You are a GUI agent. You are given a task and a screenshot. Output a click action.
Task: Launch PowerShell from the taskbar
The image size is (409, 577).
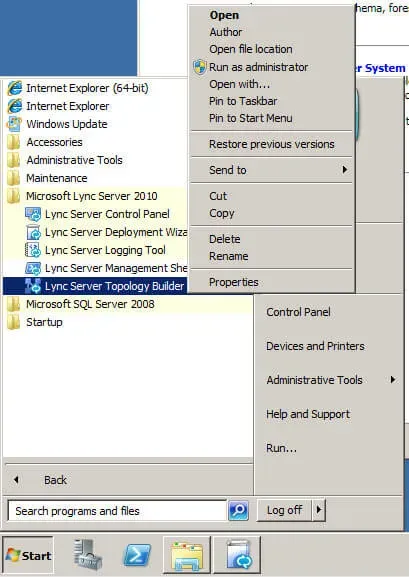pyautogui.click(x=137, y=555)
